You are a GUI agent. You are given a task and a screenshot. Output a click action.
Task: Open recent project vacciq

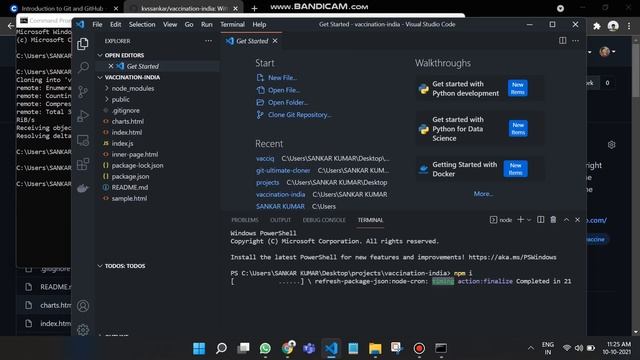coord(265,158)
